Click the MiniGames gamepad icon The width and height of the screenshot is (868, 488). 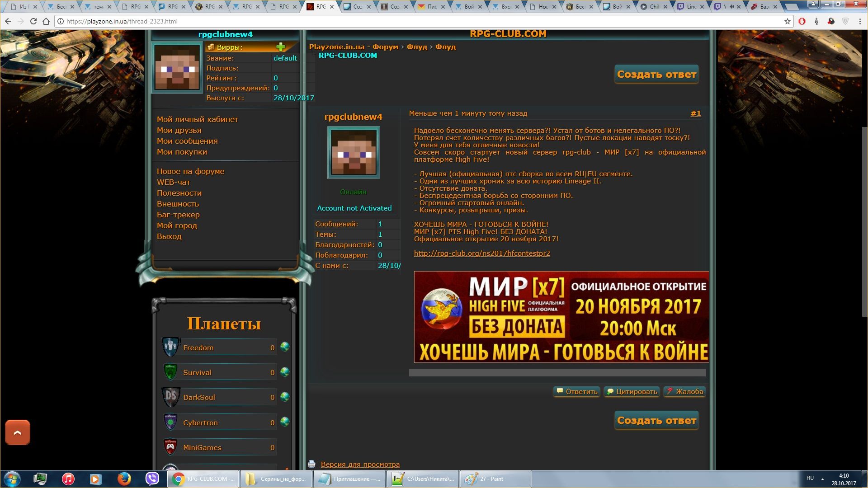pos(170,447)
